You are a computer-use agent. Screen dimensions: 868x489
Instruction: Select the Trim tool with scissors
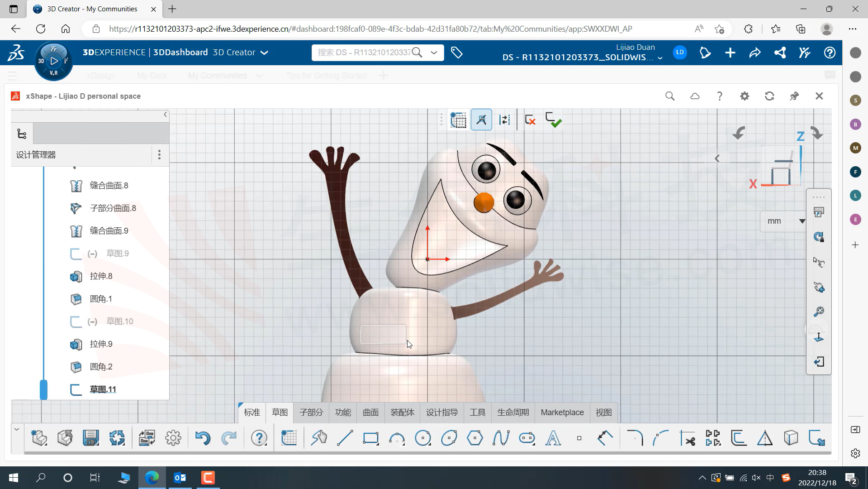coord(688,438)
